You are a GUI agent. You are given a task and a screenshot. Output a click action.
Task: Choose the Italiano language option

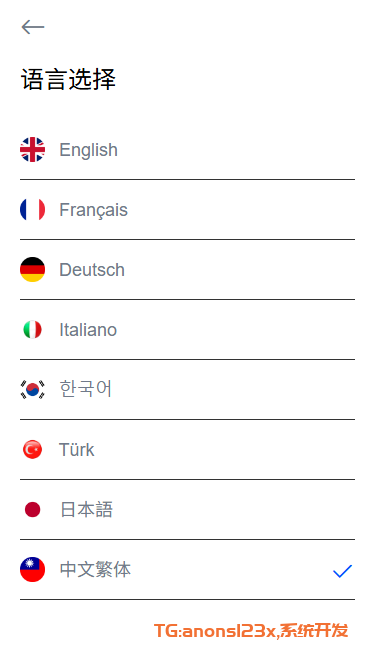pyautogui.click(x=188, y=330)
